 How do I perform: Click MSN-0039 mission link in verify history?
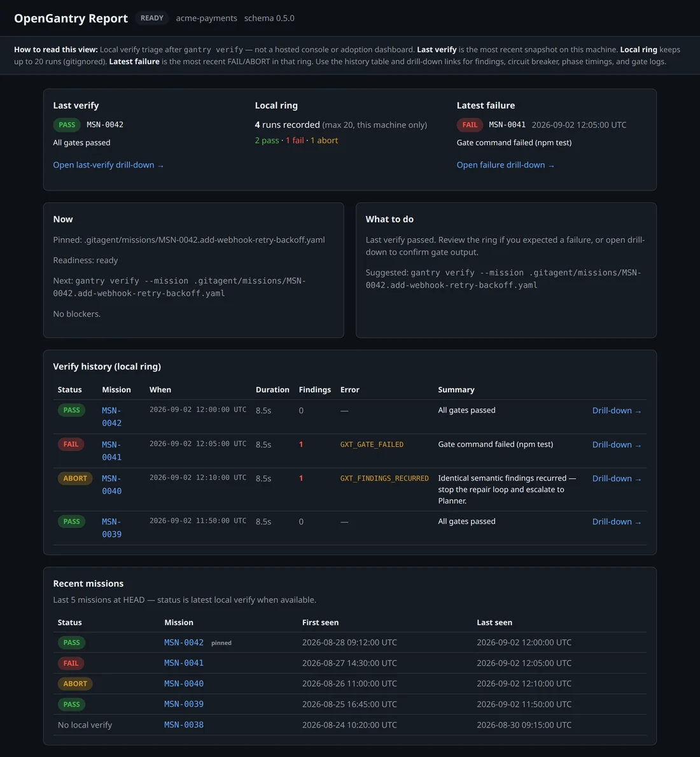click(111, 528)
